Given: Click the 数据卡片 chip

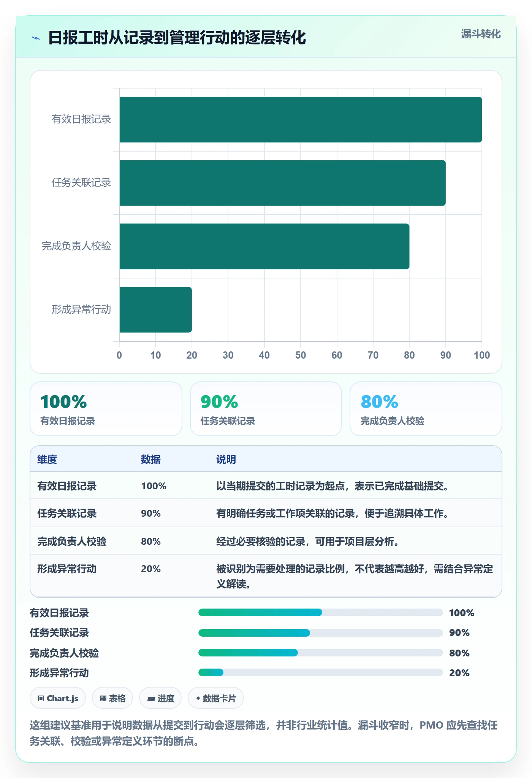Looking at the screenshot, I should click(216, 698).
